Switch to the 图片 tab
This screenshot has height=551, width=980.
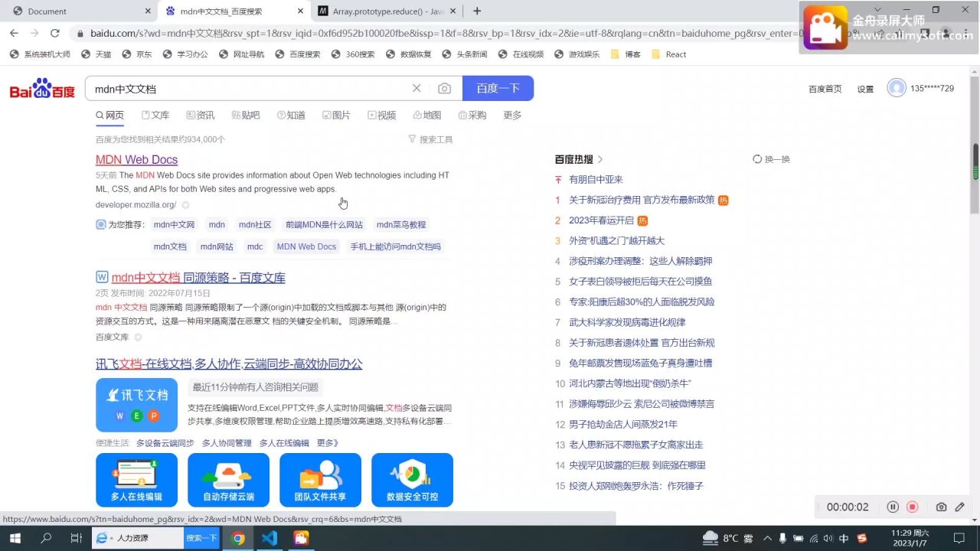click(336, 116)
